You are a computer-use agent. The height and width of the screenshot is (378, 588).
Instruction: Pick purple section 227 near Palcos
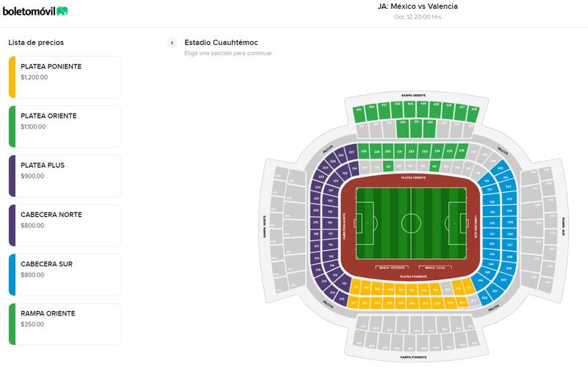[352, 152]
